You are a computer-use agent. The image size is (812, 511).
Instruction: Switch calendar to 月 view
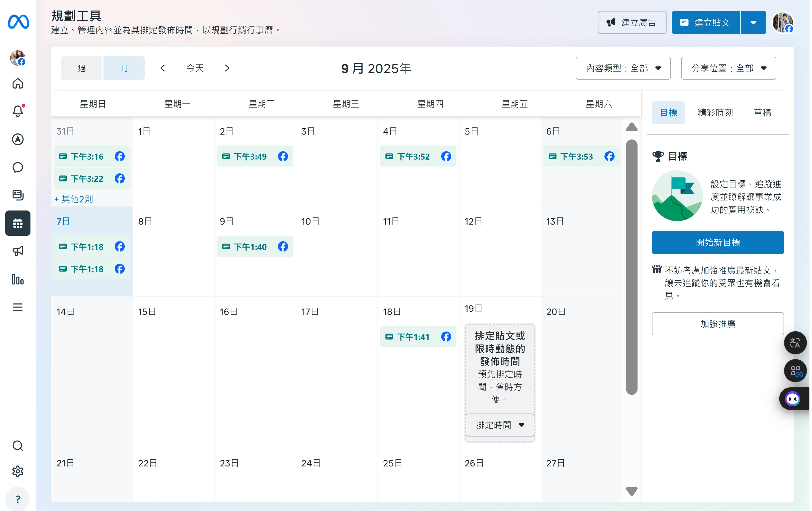click(x=124, y=68)
